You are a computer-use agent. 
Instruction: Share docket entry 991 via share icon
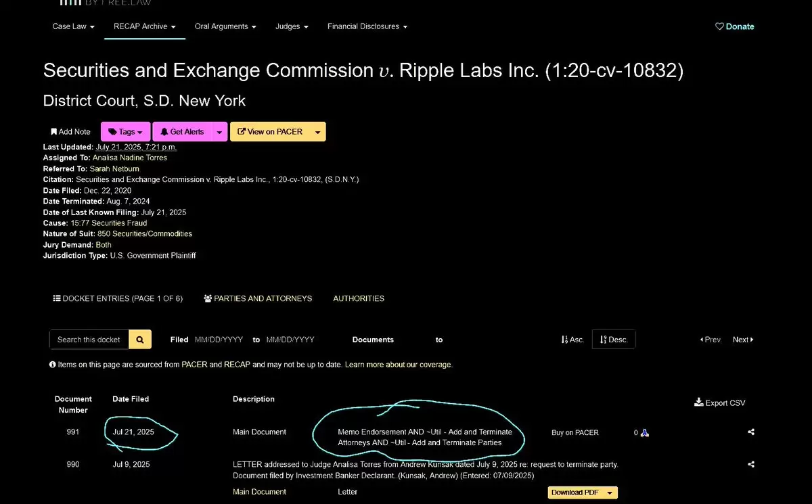(x=751, y=432)
